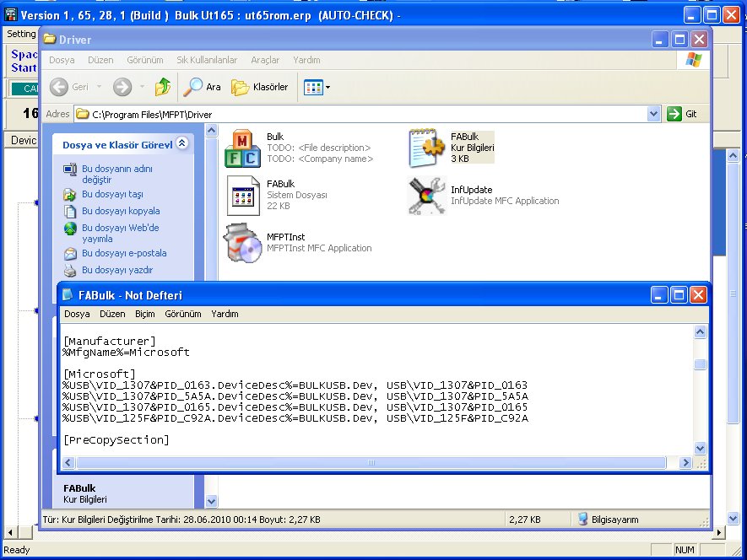Open Dosya menu in Driver window
The image size is (747, 560).
click(62, 60)
